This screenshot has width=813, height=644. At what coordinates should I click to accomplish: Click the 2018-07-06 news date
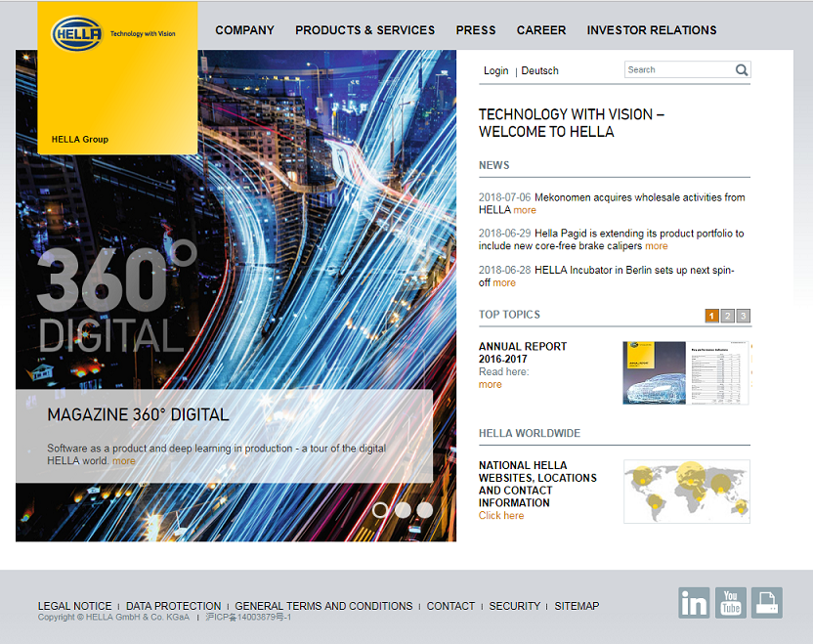coord(504,197)
